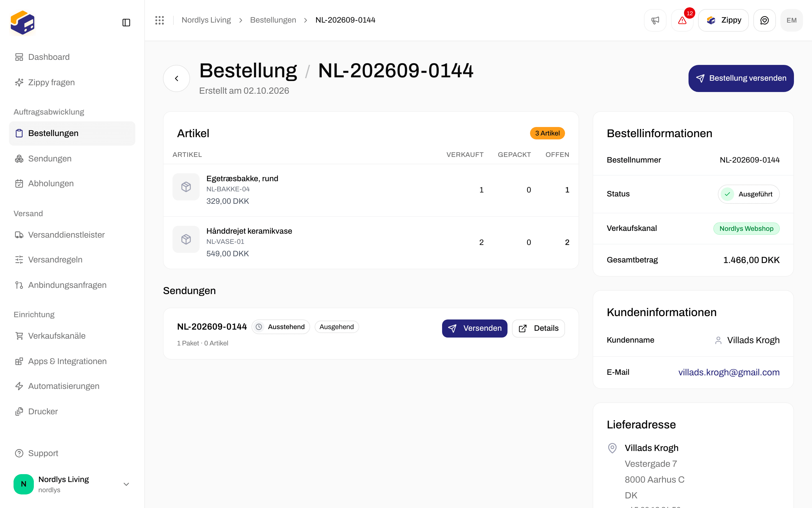812x508 pixels.
Task: Click Bestellung versenden button
Action: pos(741,78)
